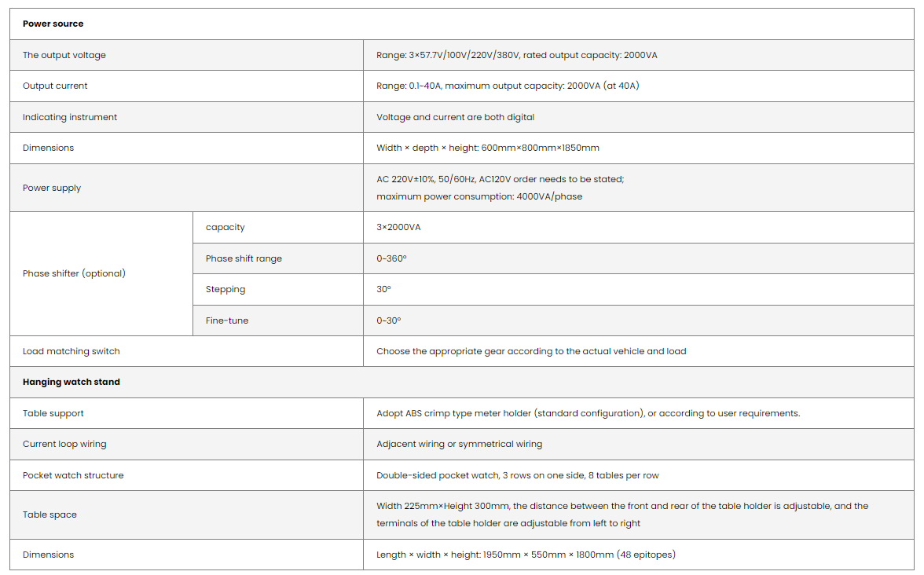The width and height of the screenshot is (924, 575).
Task: Click the "Indicating instrument" label
Action: 70,117
